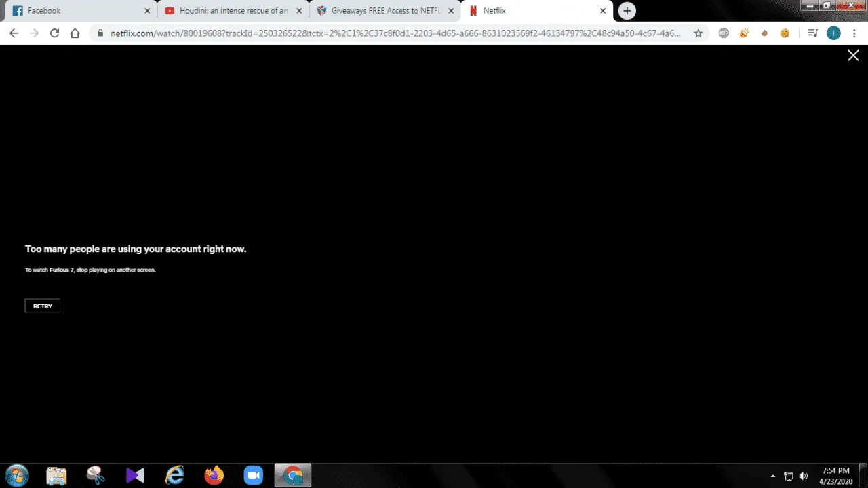Open the purple media player taskbar icon

[135, 476]
